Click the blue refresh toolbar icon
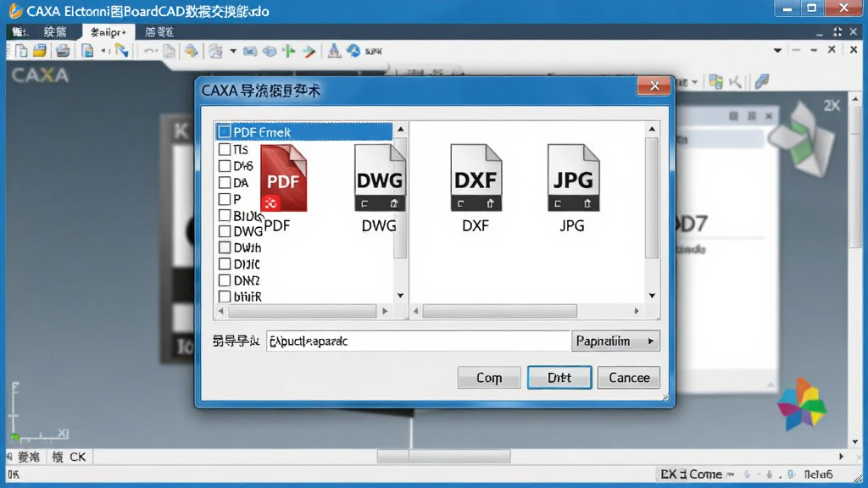This screenshot has width=868, height=488. (353, 51)
